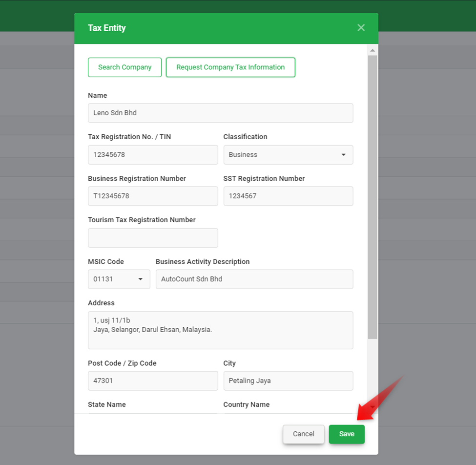476x465 pixels.
Task: Click the SST Registration Number field
Action: click(288, 196)
